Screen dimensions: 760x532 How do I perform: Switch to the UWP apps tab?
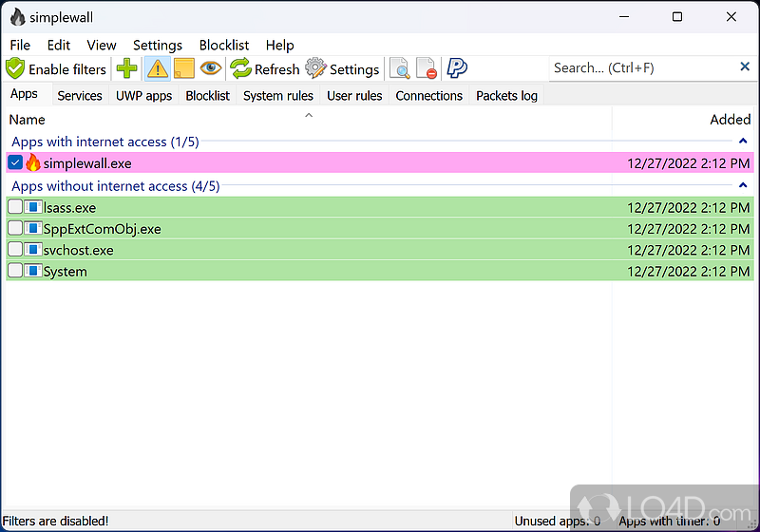pyautogui.click(x=143, y=96)
